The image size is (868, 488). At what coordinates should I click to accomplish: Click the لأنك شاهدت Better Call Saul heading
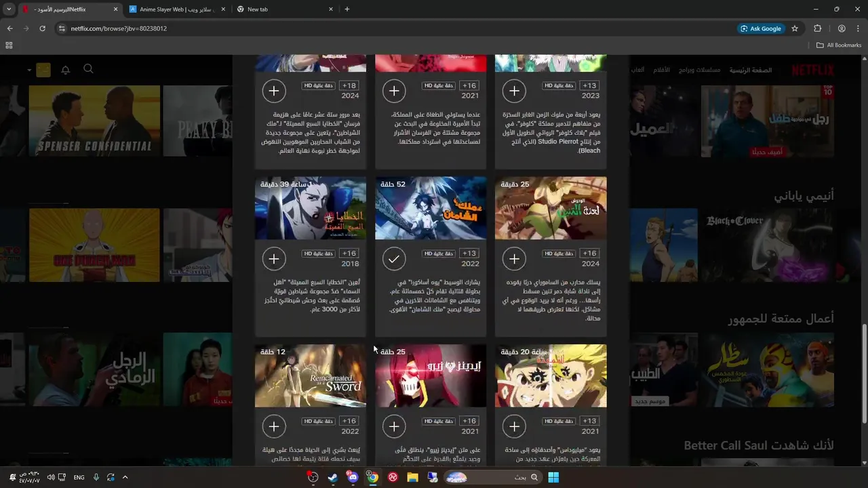[x=759, y=445]
